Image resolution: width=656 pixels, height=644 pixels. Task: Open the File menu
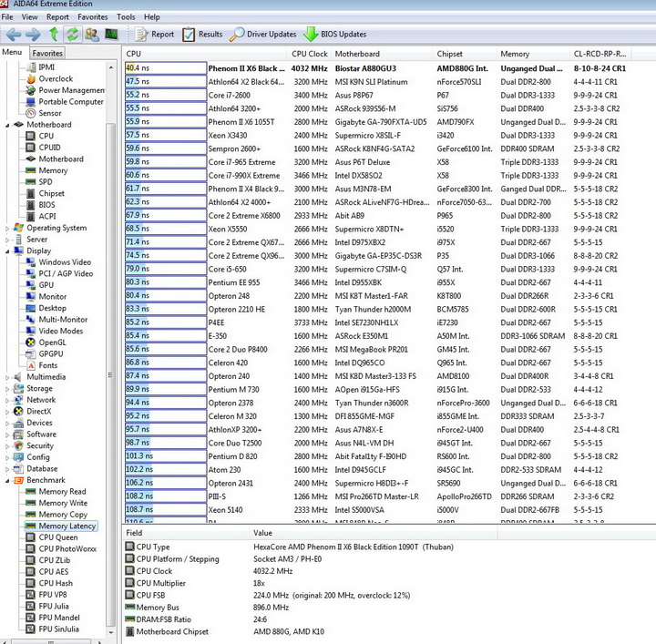click(x=7, y=17)
